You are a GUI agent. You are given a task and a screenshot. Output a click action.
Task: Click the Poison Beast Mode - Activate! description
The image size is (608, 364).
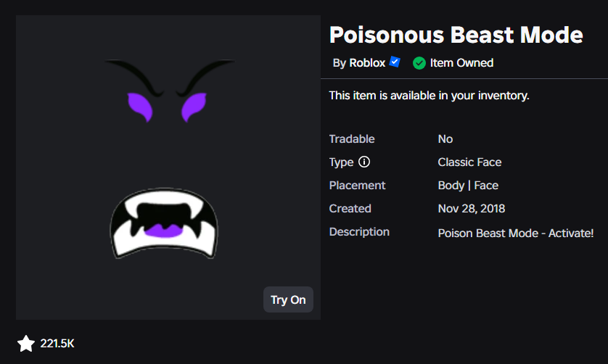(516, 233)
